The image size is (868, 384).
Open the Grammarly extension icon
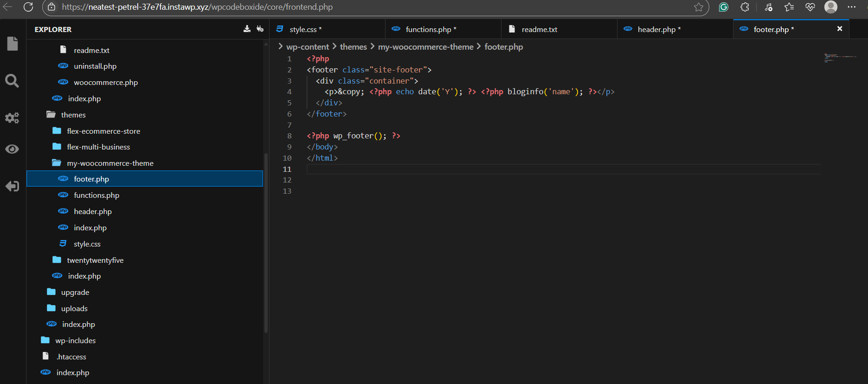724,7
